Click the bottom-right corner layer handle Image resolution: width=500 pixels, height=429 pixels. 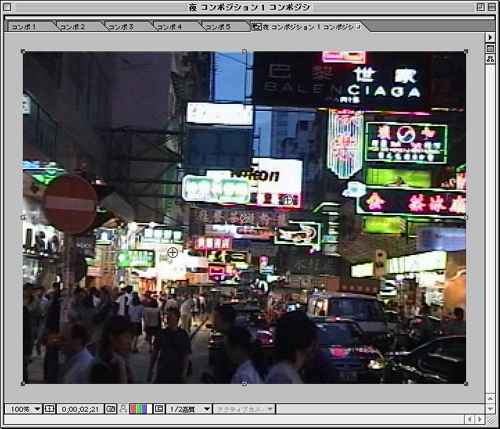466,384
